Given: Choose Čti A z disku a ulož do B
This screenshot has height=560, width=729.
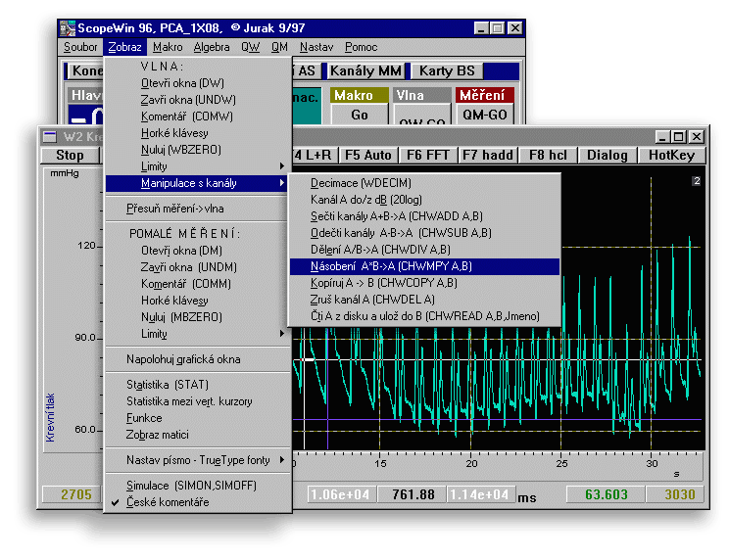Looking at the screenshot, I should 424,316.
